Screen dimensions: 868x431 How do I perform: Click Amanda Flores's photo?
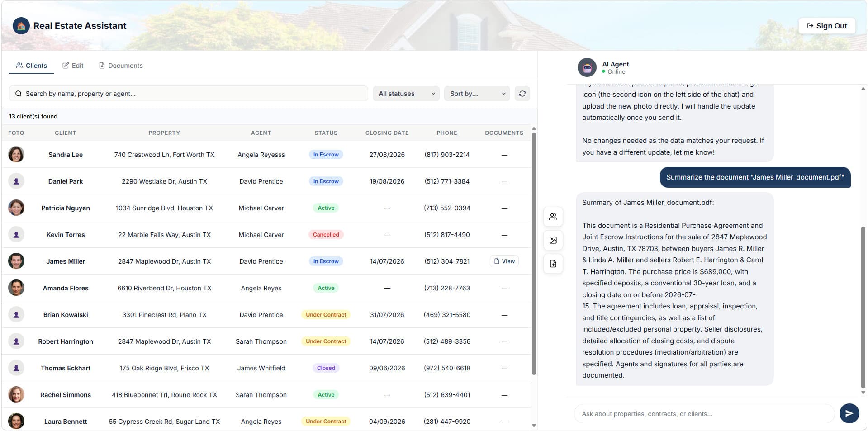(16, 288)
